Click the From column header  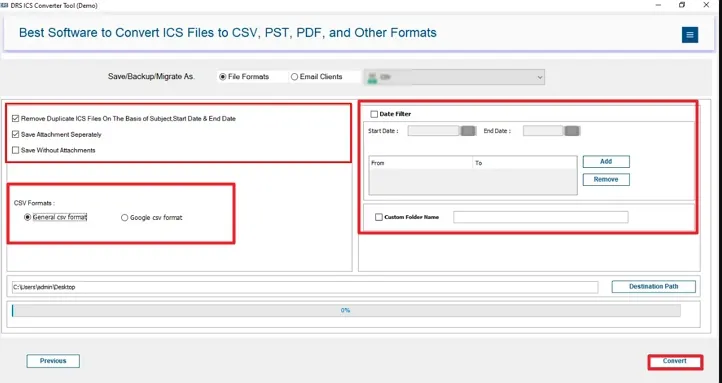pos(421,163)
